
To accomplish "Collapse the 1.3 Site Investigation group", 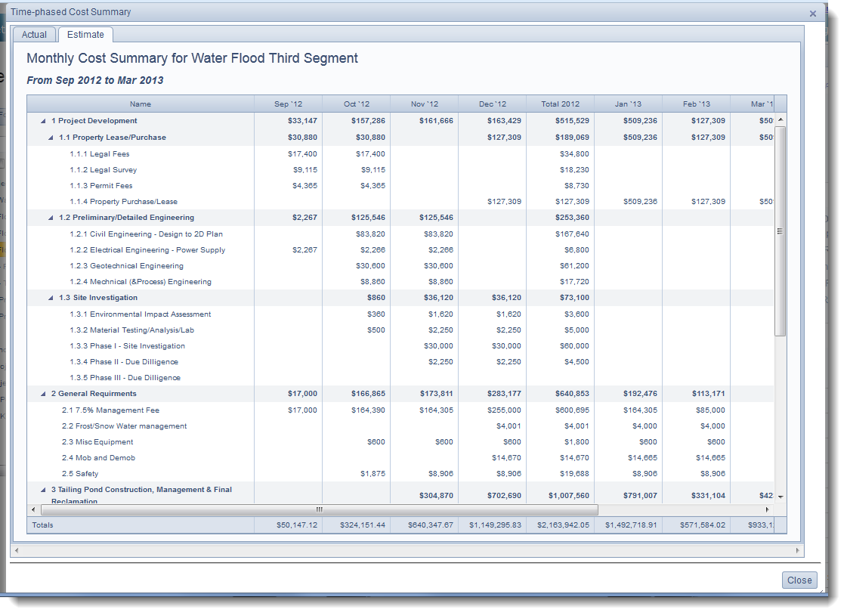I will 51,298.
